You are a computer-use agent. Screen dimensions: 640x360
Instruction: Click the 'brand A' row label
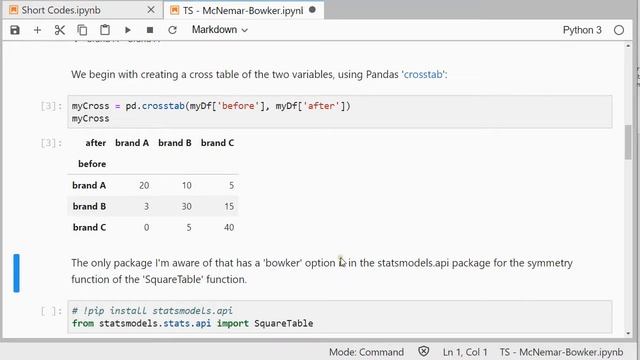(x=89, y=185)
